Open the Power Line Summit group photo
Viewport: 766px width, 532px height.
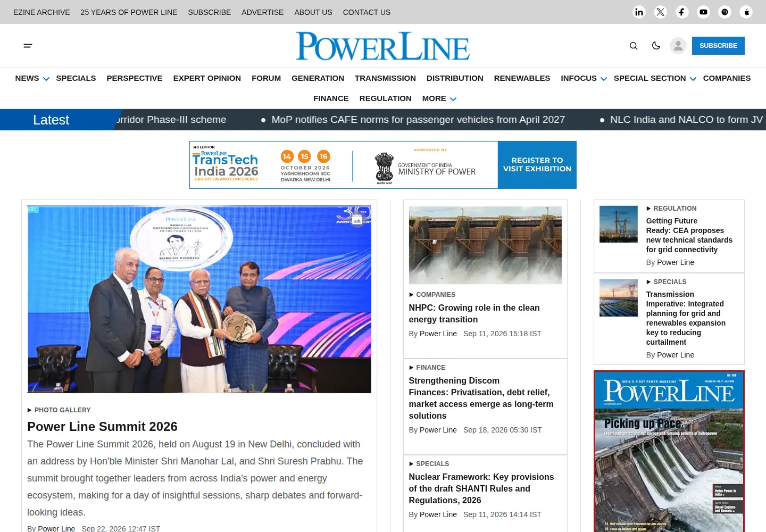tap(199, 300)
